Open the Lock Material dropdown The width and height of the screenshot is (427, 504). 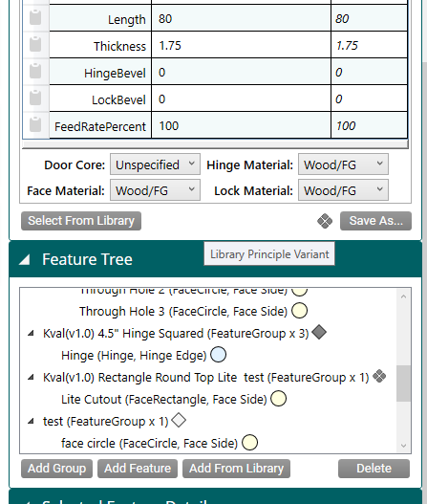(343, 190)
